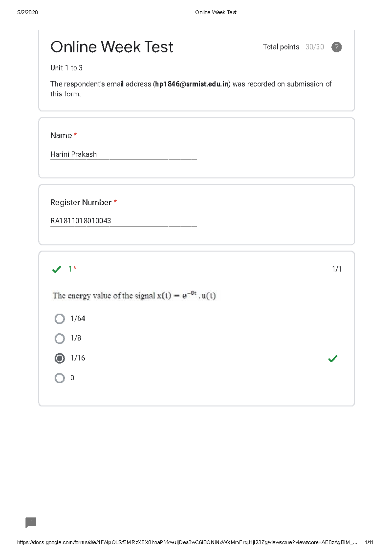
Task: Click the help question mark icon
Action: [336, 47]
